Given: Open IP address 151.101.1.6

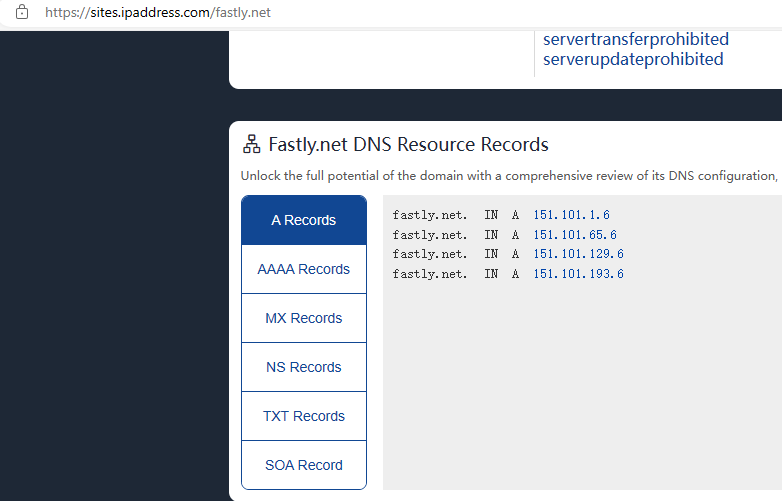Looking at the screenshot, I should click(572, 215).
